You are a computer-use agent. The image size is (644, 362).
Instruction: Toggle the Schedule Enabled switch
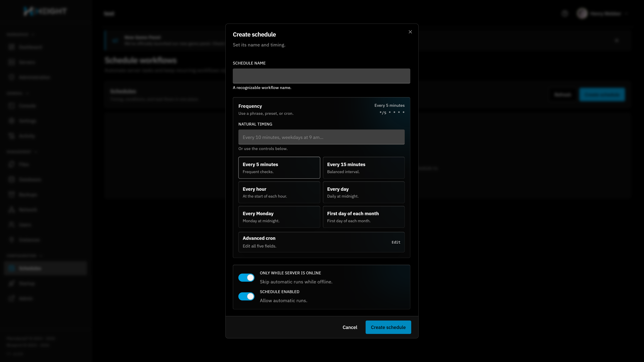pyautogui.click(x=246, y=296)
